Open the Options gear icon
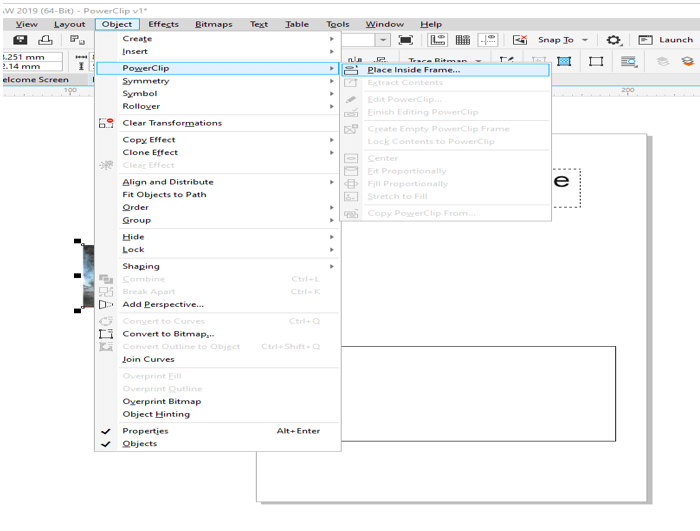This screenshot has width=700, height=531. pos(613,40)
